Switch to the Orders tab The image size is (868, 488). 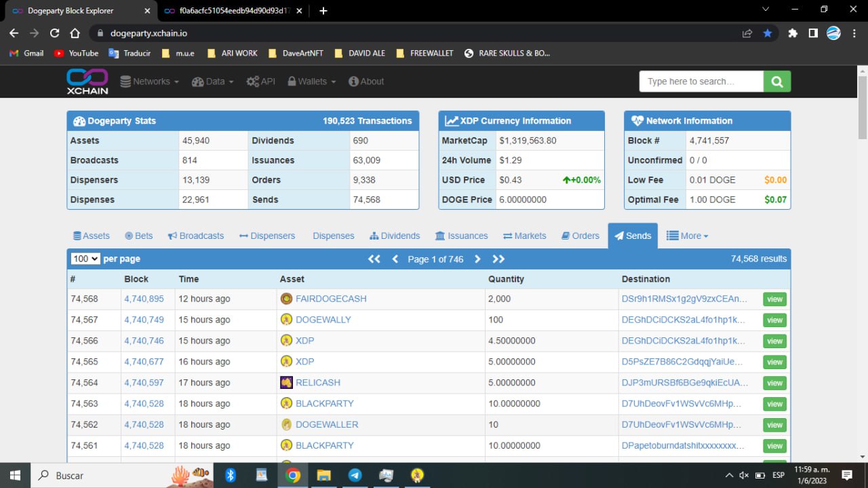tap(580, 236)
